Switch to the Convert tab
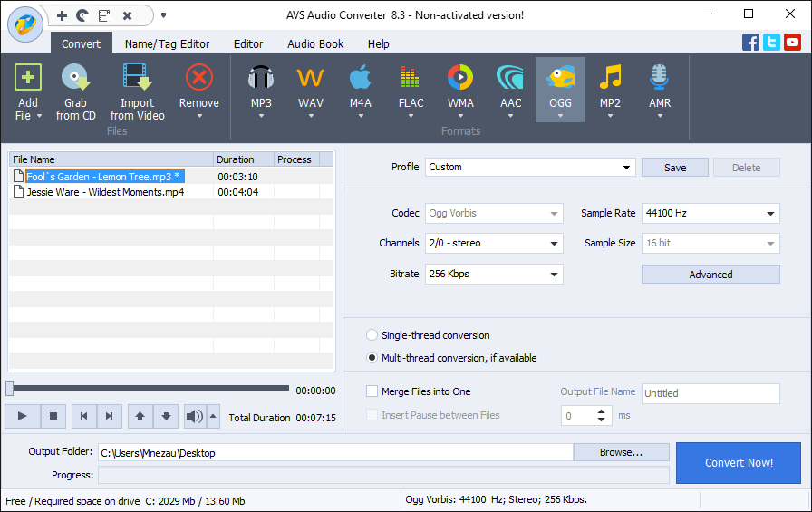Viewport: 812px width, 512px height. tap(82, 44)
